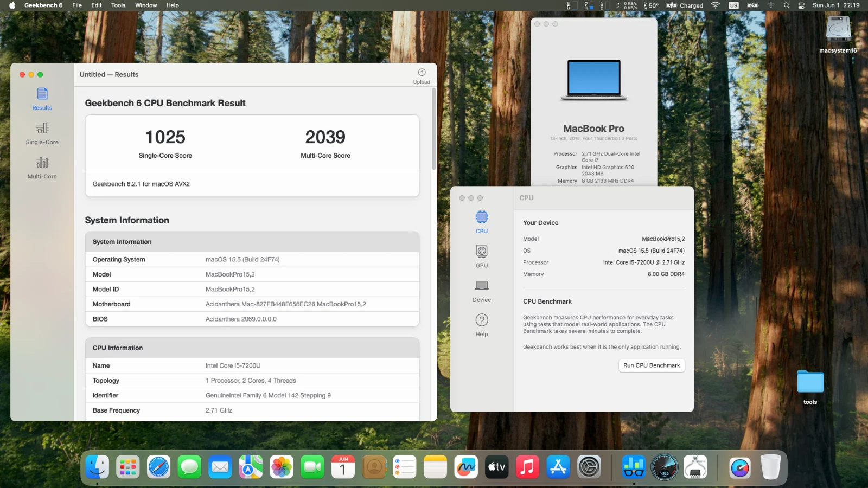Screen dimensions: 868x488
Task: Open Mail from the Dock
Action: 220,467
